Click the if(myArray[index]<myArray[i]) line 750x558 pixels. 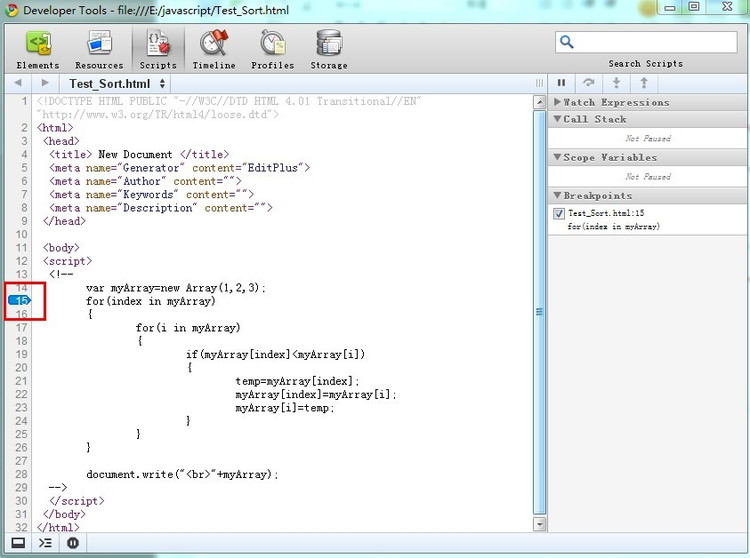point(276,354)
